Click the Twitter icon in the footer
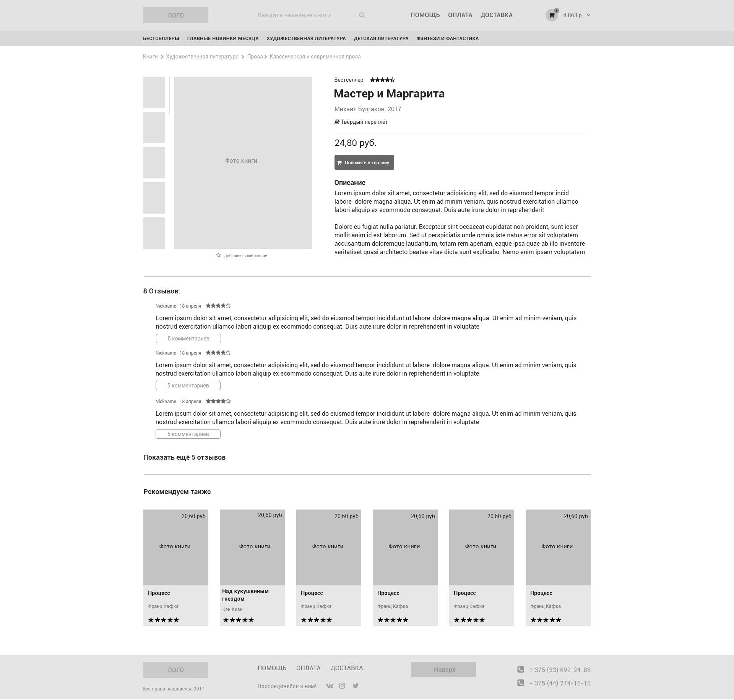The width and height of the screenshot is (734, 700). click(356, 686)
